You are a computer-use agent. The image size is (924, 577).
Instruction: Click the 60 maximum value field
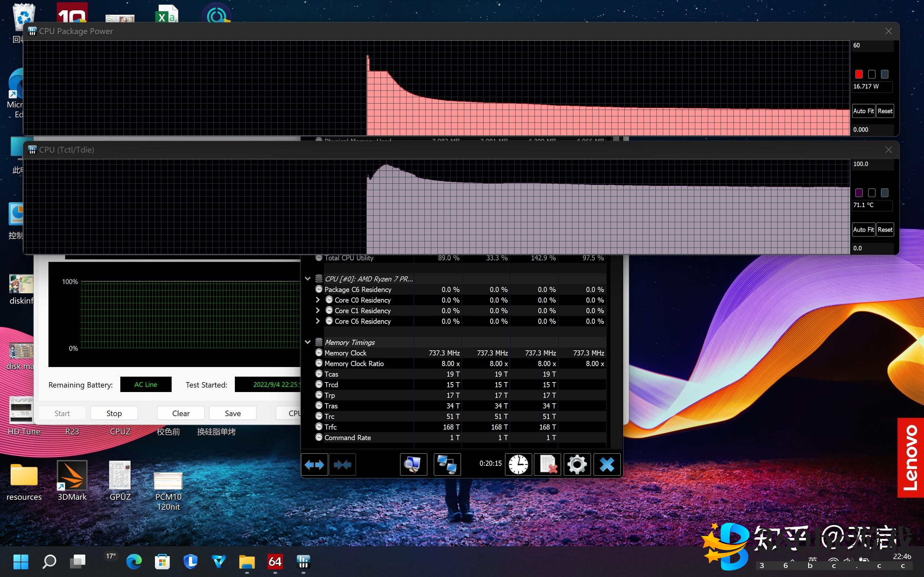click(872, 46)
